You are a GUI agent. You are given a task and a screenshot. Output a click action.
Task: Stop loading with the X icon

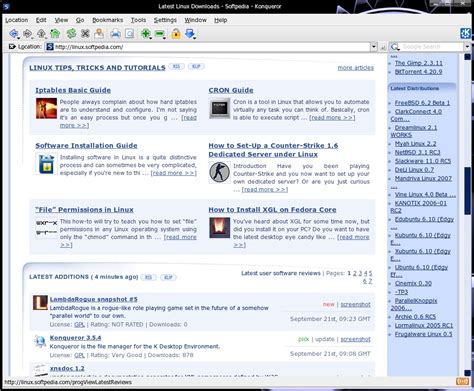(x=85, y=33)
